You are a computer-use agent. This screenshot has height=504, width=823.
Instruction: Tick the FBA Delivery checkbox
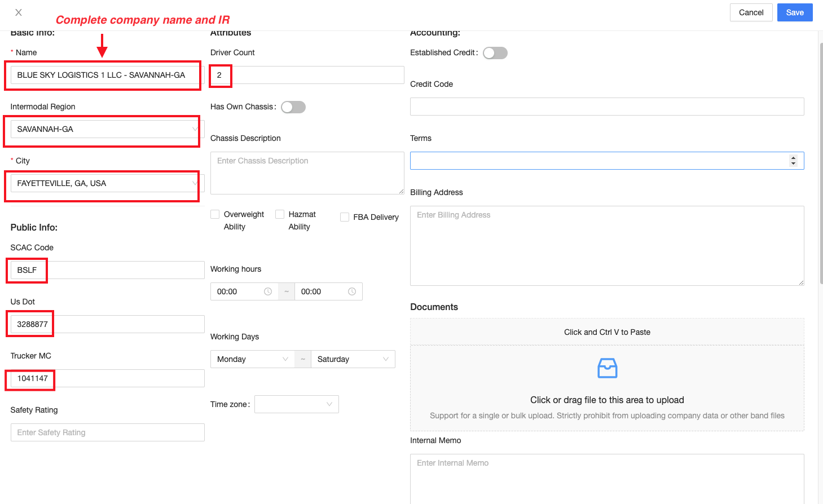click(345, 217)
